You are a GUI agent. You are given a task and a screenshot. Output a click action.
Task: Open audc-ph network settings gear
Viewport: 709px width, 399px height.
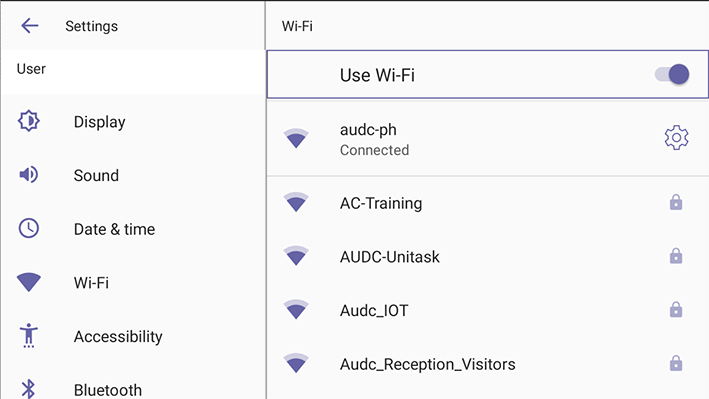pos(676,138)
